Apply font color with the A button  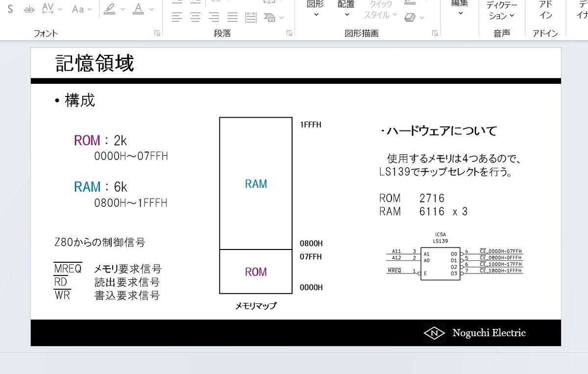138,9
